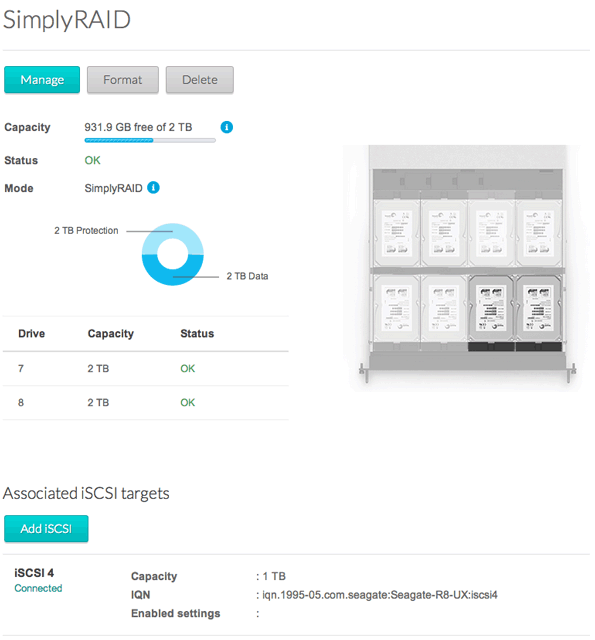Click the fourth drive in the top row
Image resolution: width=595 pixels, height=640 pixels.
click(x=539, y=233)
